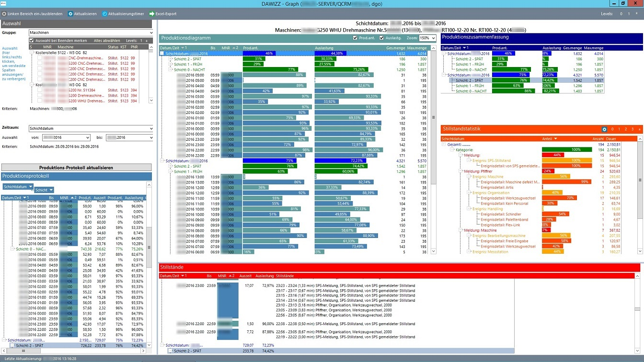
Task: Click Produktionsdiagramm vertical scrollbar
Action: pos(434,117)
